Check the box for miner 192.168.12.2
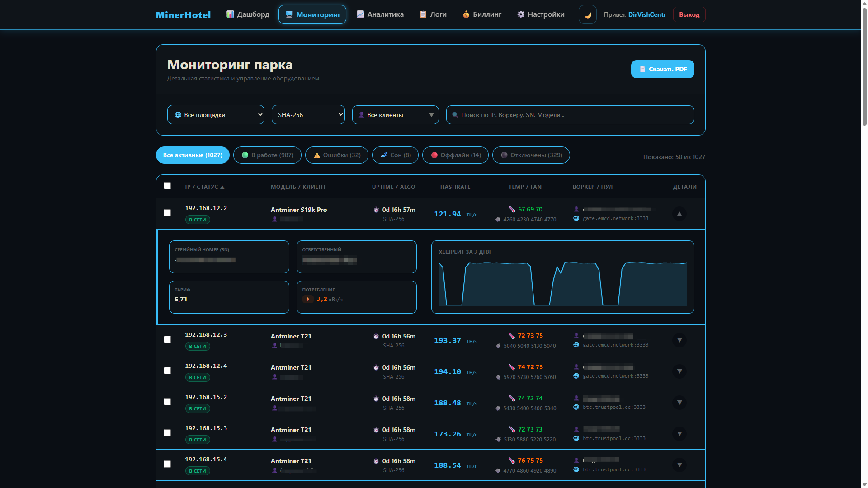The height and width of the screenshot is (488, 868). pos(167,213)
